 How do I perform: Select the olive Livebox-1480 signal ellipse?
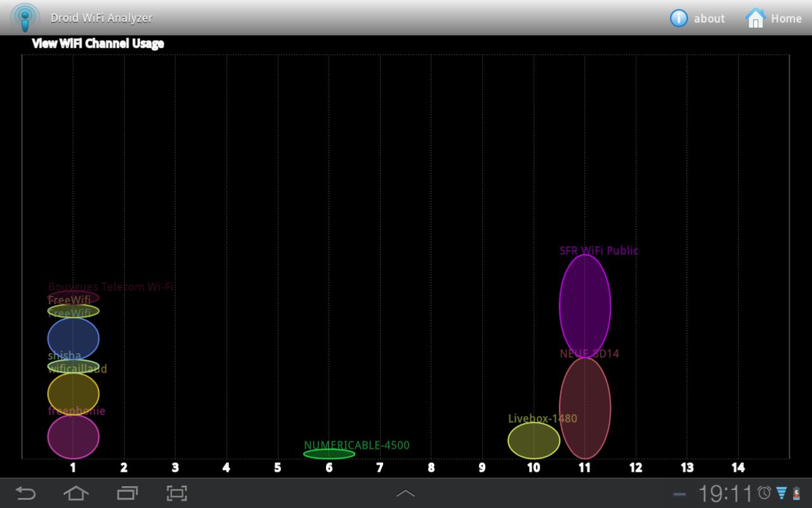534,440
